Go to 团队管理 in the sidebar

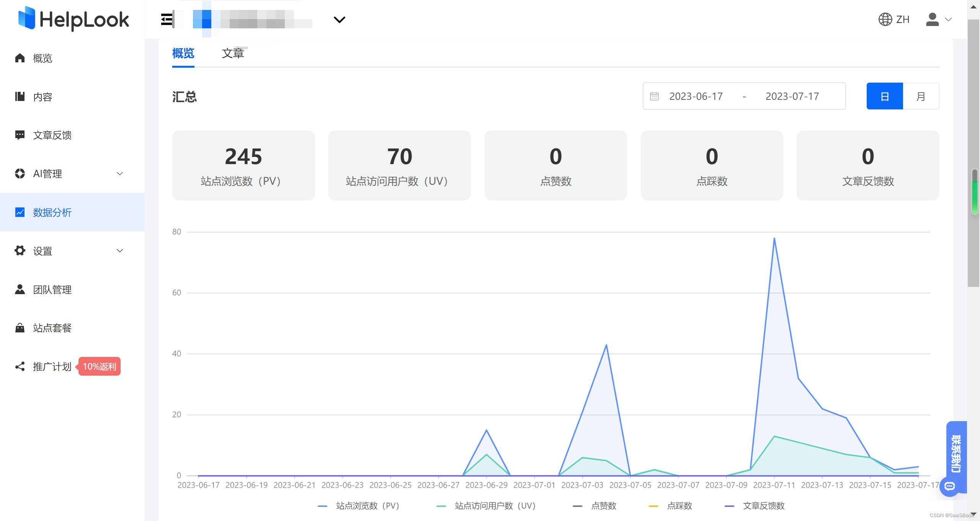pyautogui.click(x=52, y=290)
